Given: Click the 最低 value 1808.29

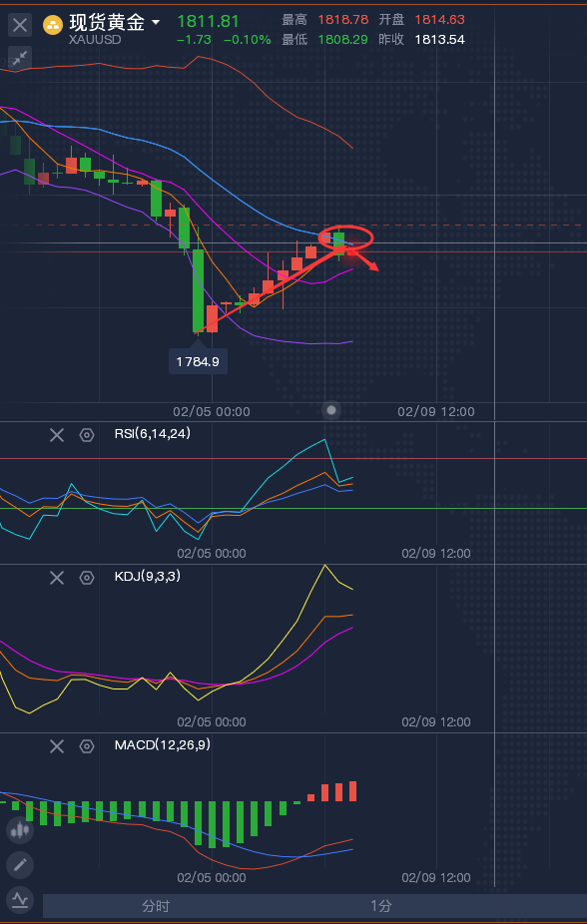Looking at the screenshot, I should tap(343, 40).
